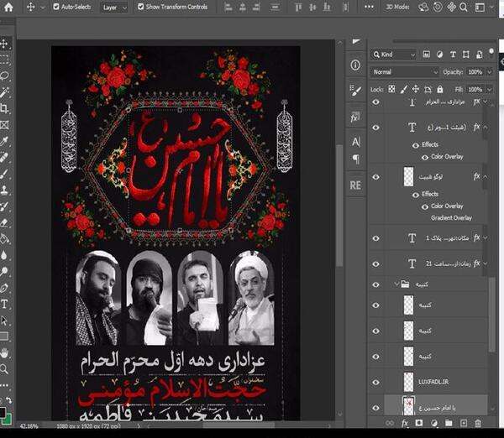Click the Gradient Overlay effect entry

(x=451, y=218)
